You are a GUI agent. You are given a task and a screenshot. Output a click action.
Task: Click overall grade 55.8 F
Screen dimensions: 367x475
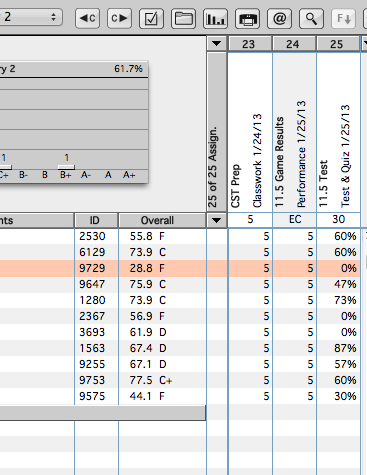147,236
